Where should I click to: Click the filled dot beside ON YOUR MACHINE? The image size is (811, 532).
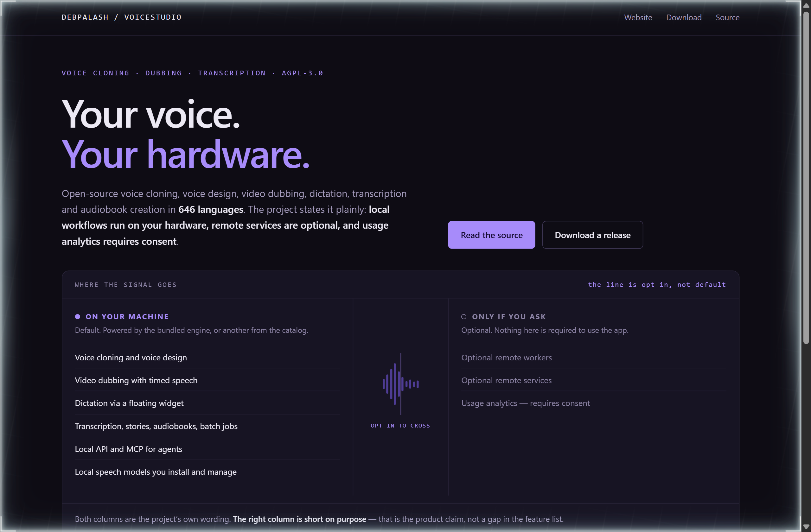point(77,316)
